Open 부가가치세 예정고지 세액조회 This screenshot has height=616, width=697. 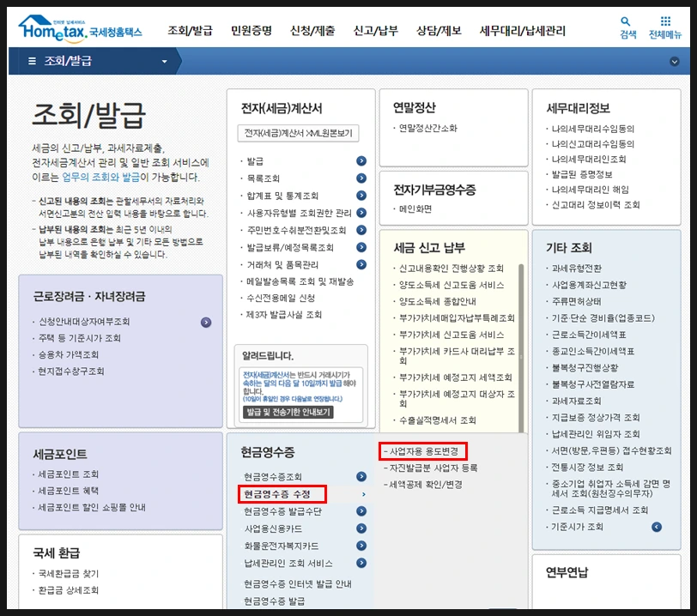pyautogui.click(x=455, y=377)
